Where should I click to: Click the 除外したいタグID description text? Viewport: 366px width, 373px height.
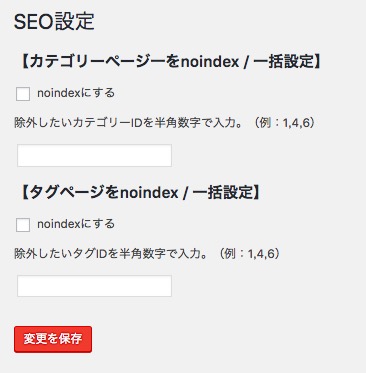(147, 254)
